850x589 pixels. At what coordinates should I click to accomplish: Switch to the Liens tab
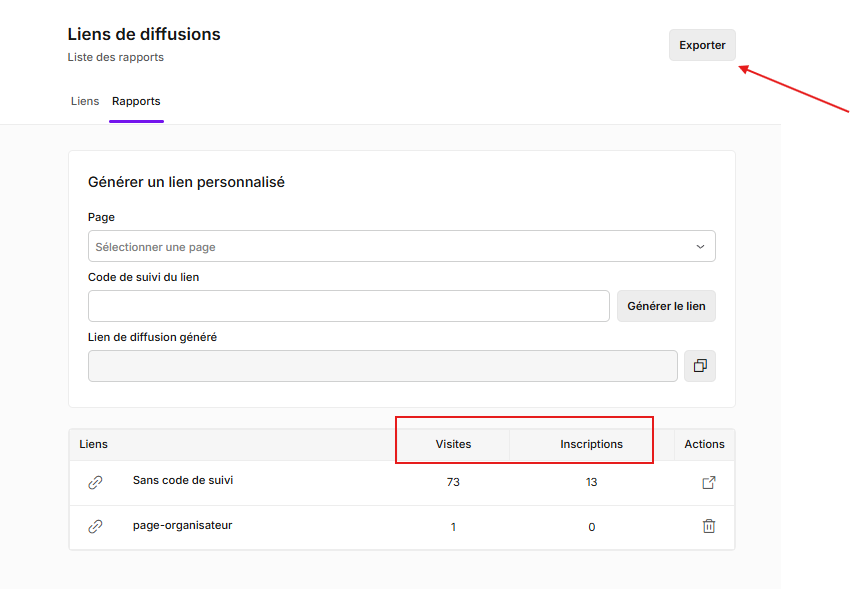pyautogui.click(x=85, y=101)
